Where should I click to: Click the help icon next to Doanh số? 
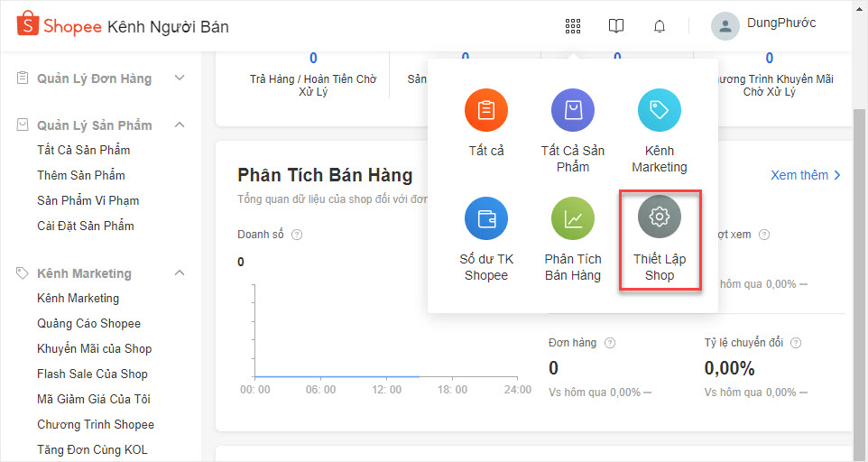point(297,235)
